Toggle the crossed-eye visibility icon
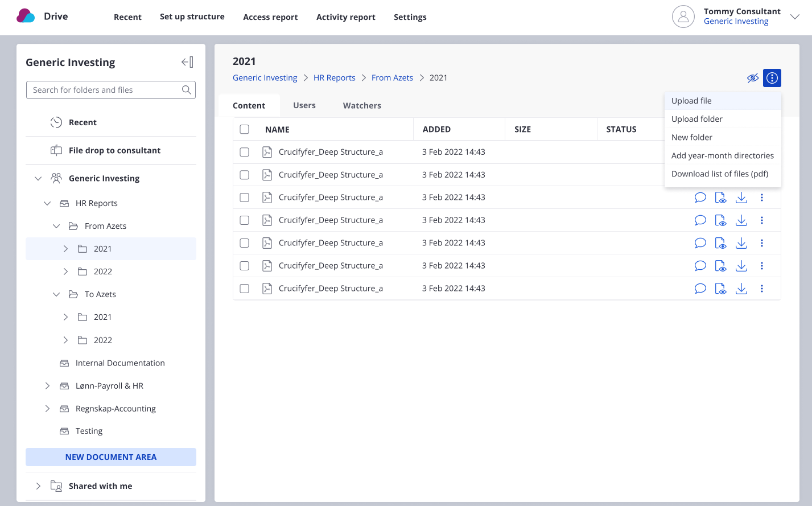Screen dimensions: 812x506 (753, 78)
